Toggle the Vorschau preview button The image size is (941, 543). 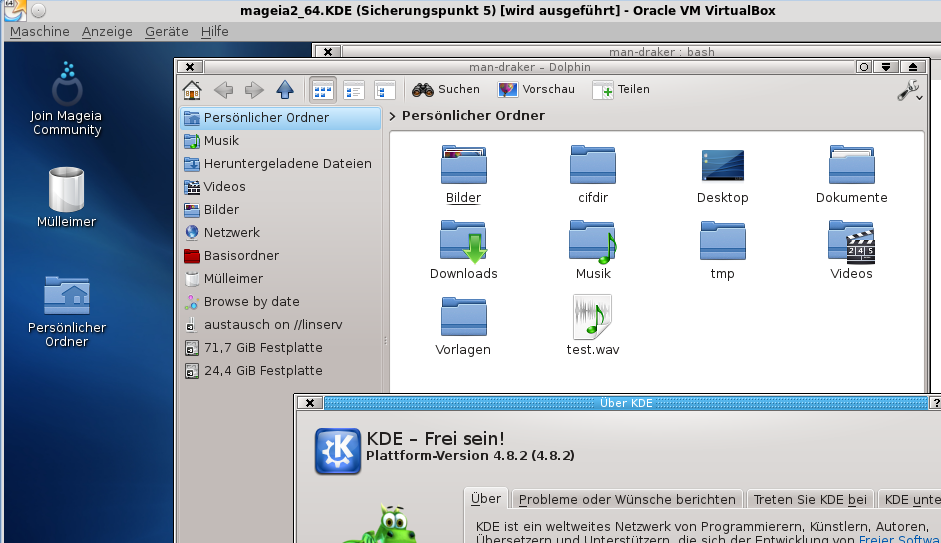tap(536, 89)
